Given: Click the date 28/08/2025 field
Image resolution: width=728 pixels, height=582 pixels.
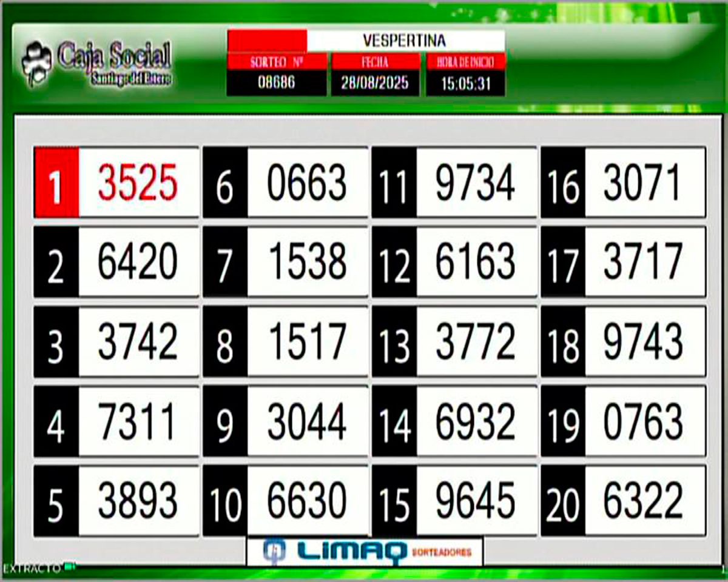Looking at the screenshot, I should click(375, 83).
